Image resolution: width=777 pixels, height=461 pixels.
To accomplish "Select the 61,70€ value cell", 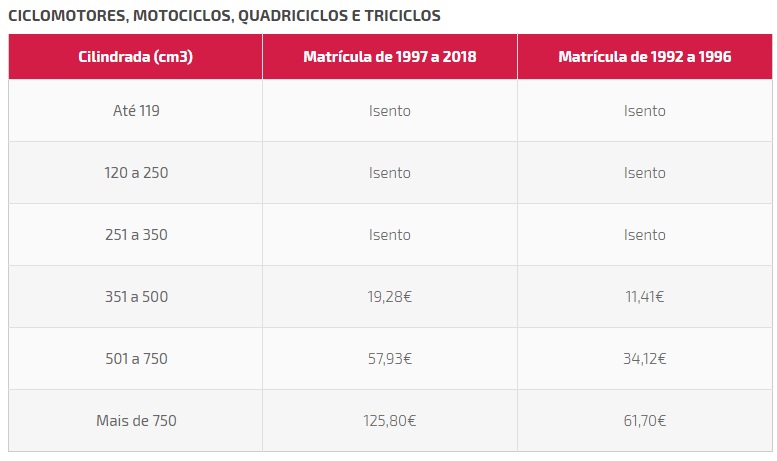I will coord(645,421).
